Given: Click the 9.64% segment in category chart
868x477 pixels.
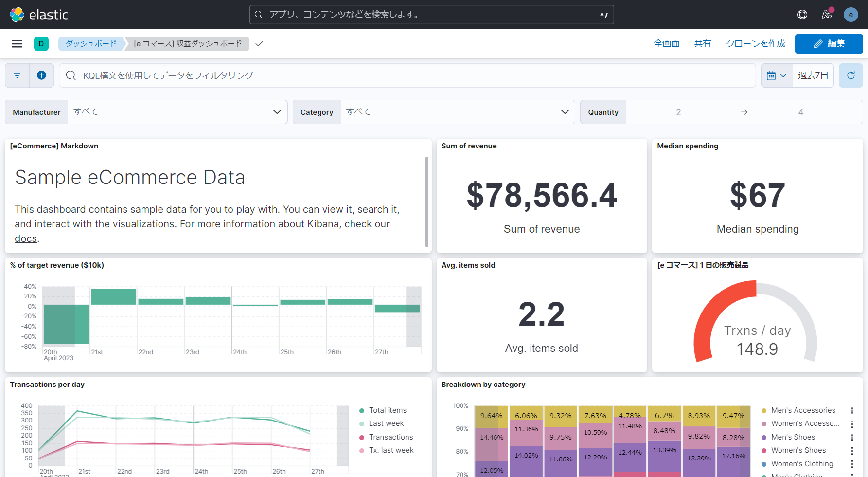Looking at the screenshot, I should click(491, 417).
